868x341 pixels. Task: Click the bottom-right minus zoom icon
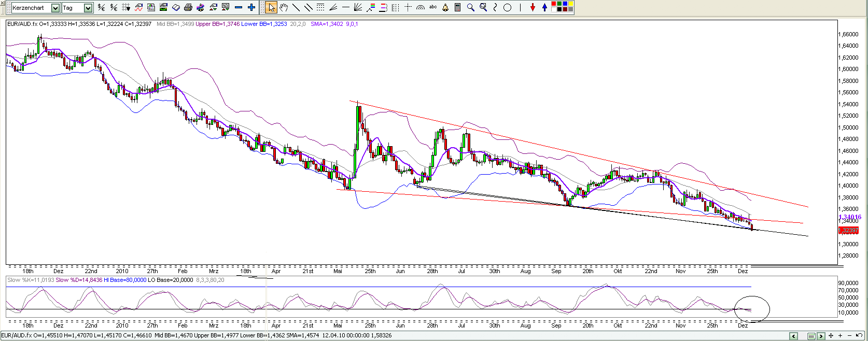pyautogui.click(x=849, y=336)
